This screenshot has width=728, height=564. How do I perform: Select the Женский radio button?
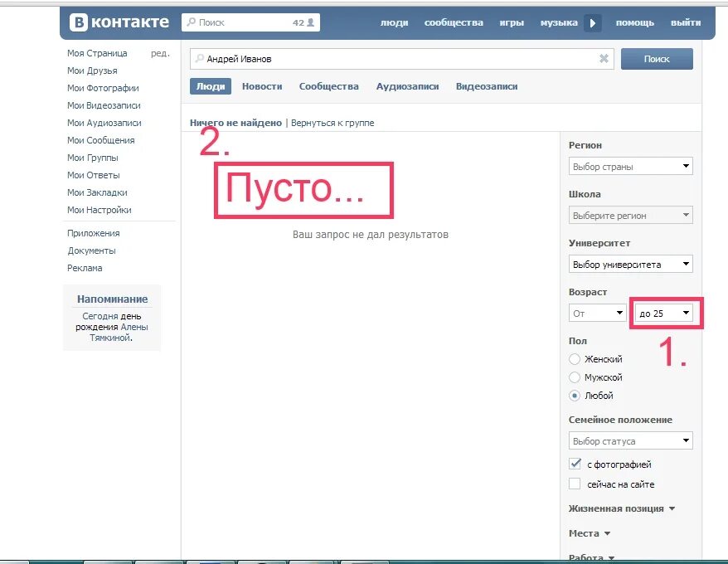(x=575, y=359)
